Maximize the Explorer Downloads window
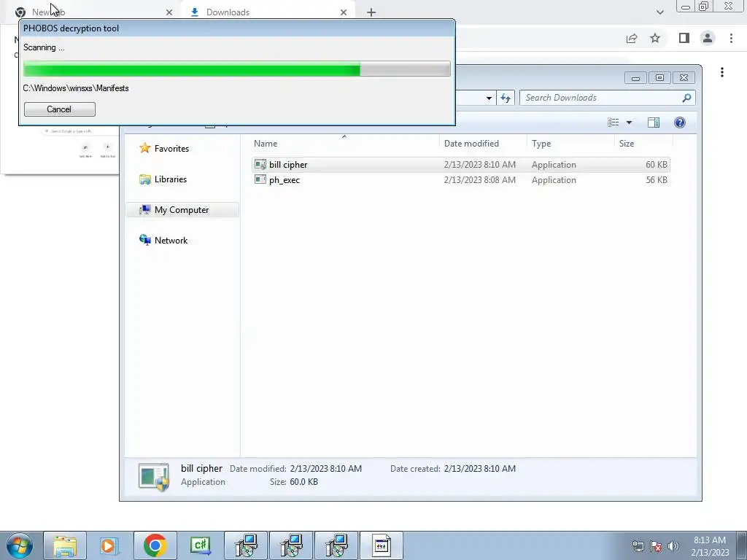The width and height of the screenshot is (747, 560). point(659,78)
